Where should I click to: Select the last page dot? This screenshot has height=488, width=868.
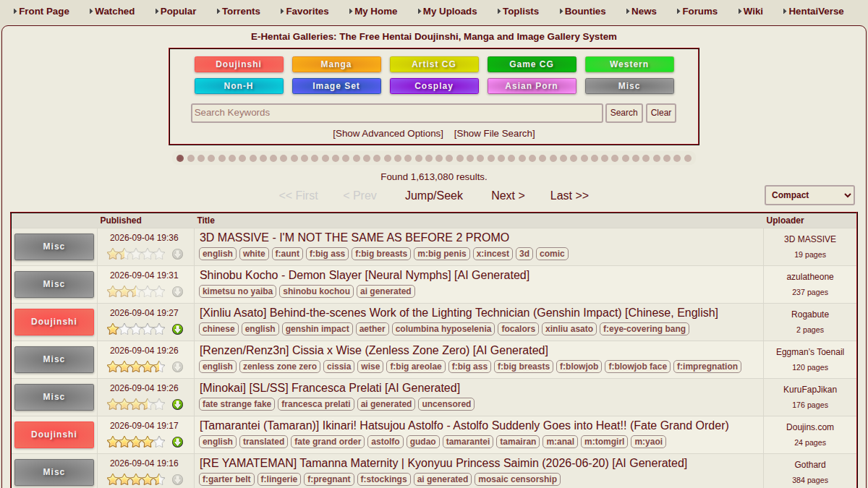click(688, 158)
